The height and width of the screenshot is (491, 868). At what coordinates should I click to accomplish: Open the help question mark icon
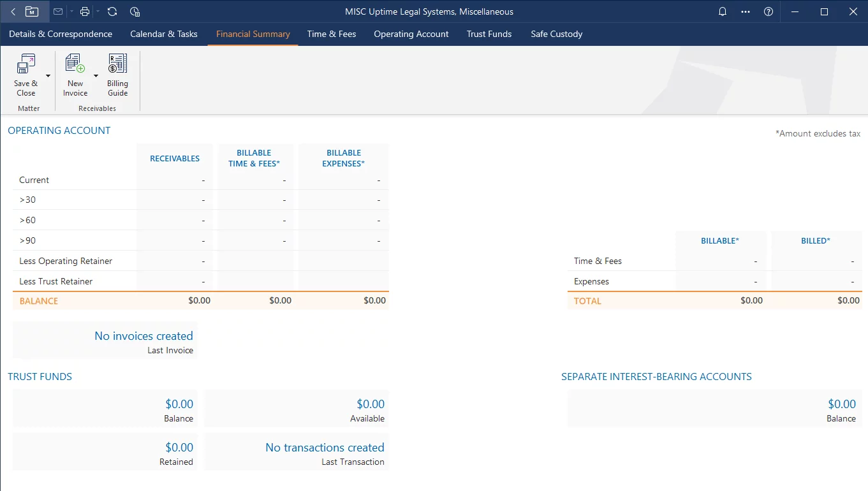tap(769, 11)
